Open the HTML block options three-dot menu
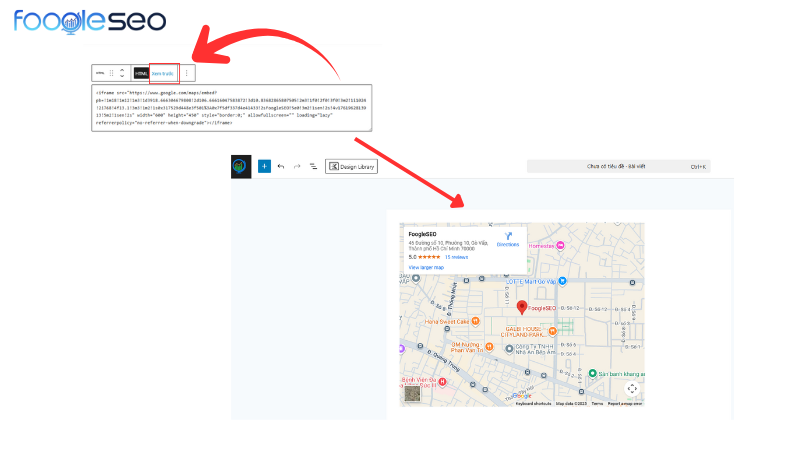The height and width of the screenshot is (450, 800). click(186, 73)
